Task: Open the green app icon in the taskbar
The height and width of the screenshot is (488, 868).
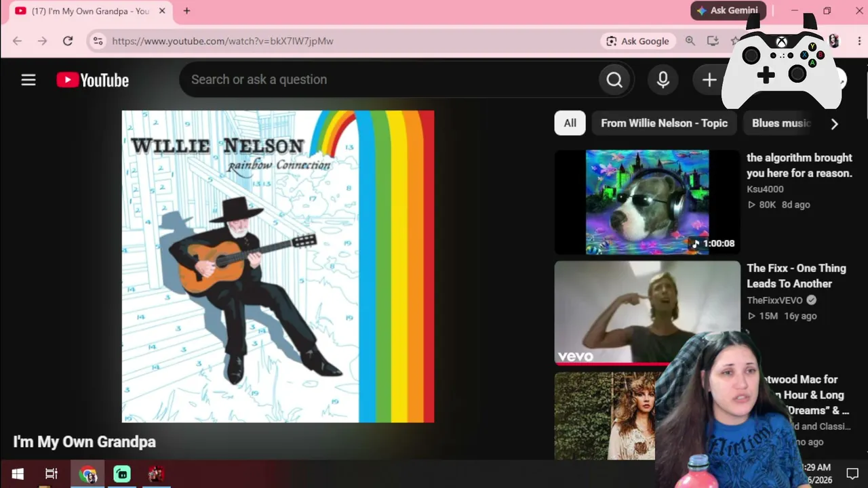Action: coord(122,474)
